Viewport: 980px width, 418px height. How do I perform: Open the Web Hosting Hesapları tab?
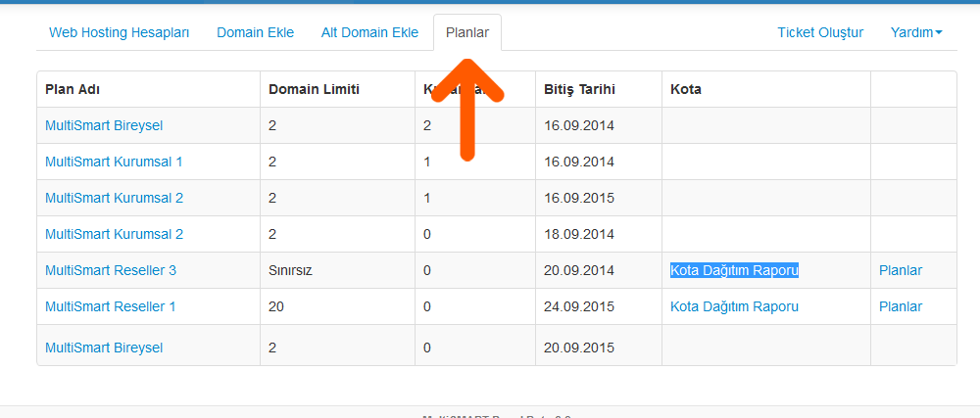click(x=119, y=32)
